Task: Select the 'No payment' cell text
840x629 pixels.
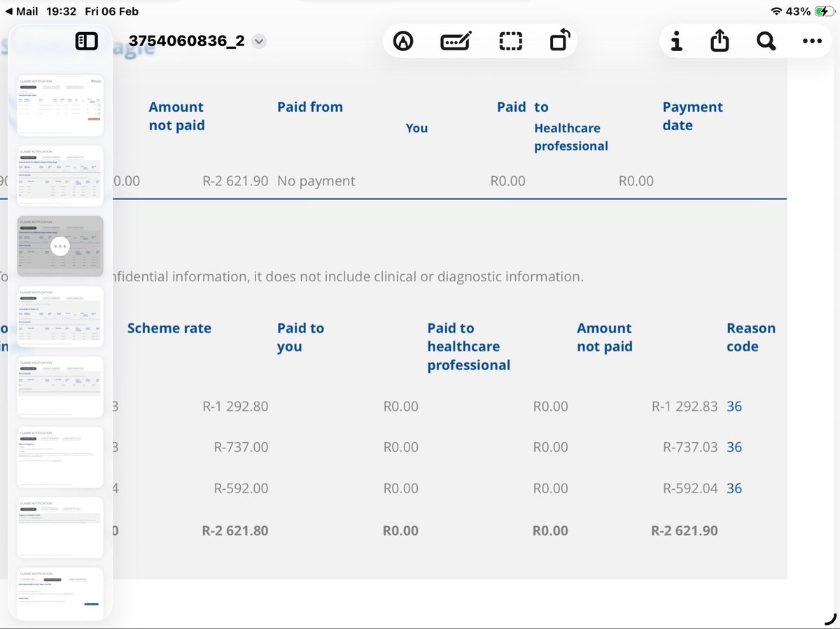Action: (316, 181)
